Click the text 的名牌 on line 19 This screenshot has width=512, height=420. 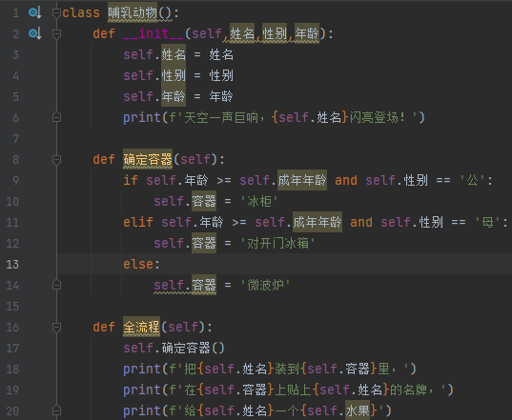click(408, 390)
